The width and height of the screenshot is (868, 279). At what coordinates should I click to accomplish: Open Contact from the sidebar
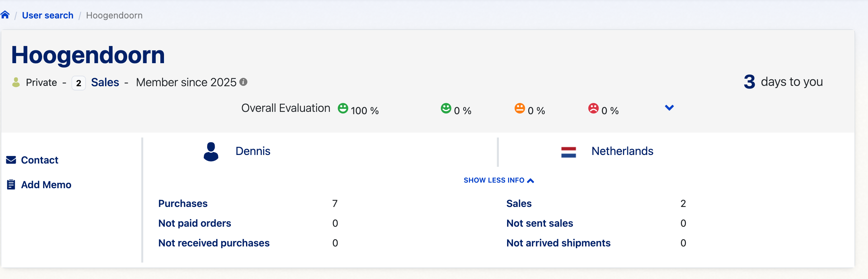coord(40,160)
